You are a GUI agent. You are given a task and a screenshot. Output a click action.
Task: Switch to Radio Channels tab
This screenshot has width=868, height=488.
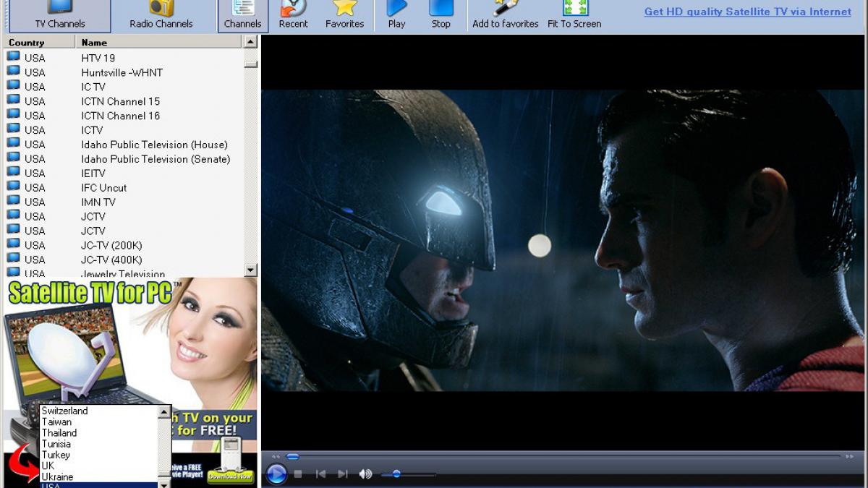(161, 16)
